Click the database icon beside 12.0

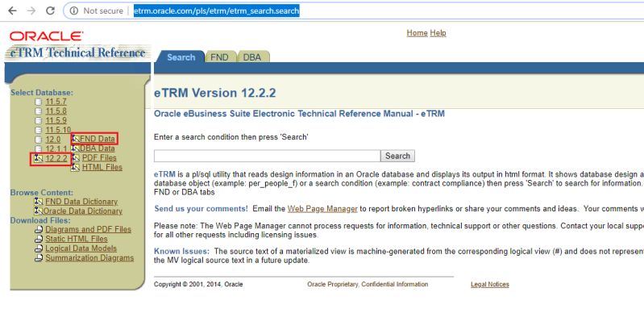click(x=38, y=140)
